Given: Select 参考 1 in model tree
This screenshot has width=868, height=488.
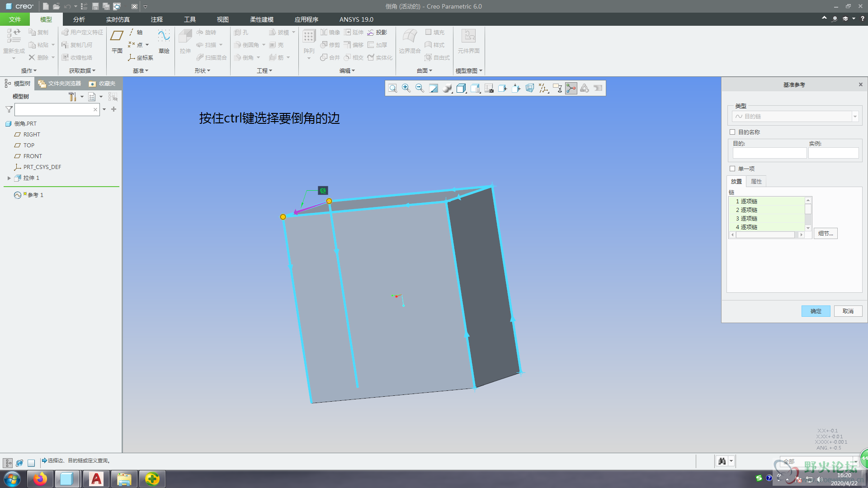Looking at the screenshot, I should tap(29, 195).
